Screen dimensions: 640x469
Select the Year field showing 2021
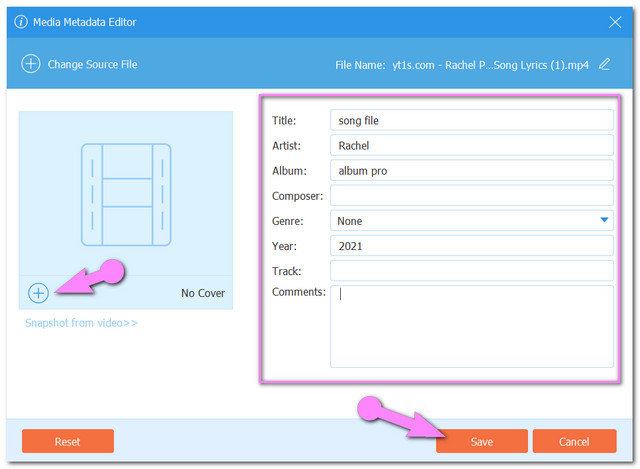coord(471,246)
